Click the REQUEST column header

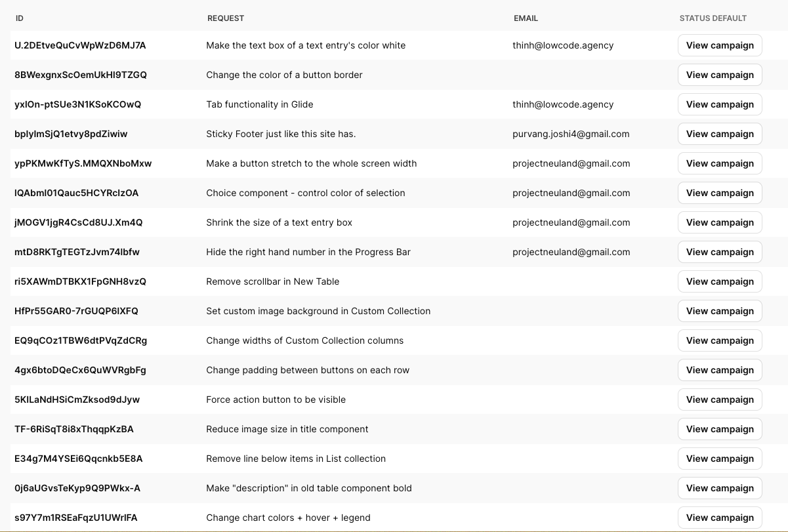[x=226, y=18]
